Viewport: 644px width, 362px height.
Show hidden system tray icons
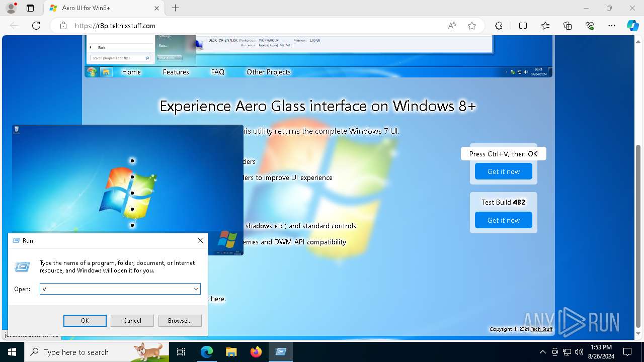coord(542,352)
